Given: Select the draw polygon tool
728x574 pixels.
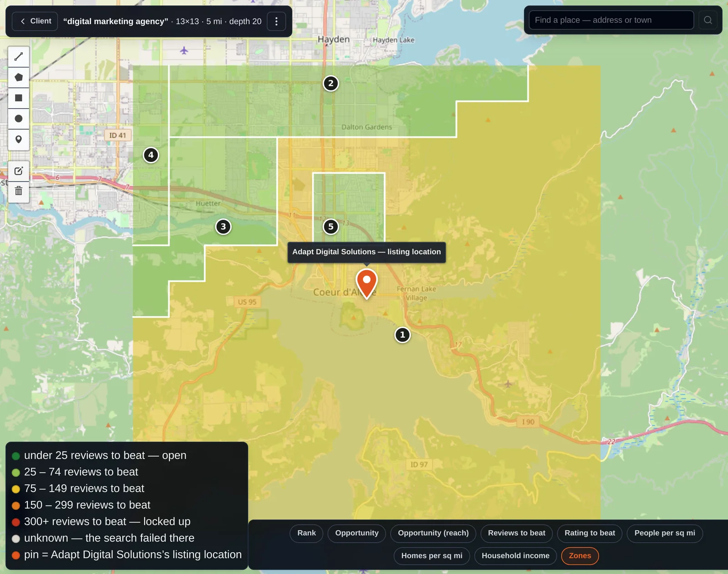Looking at the screenshot, I should [19, 77].
